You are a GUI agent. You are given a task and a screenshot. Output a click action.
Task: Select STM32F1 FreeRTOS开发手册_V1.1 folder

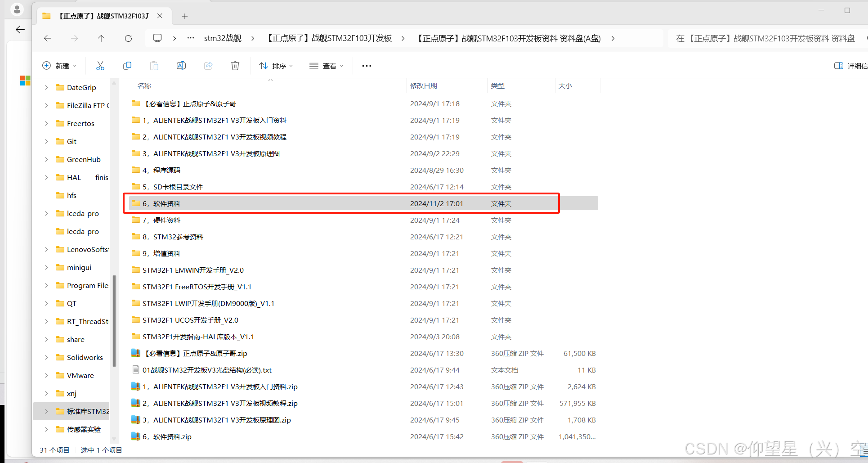click(x=197, y=287)
